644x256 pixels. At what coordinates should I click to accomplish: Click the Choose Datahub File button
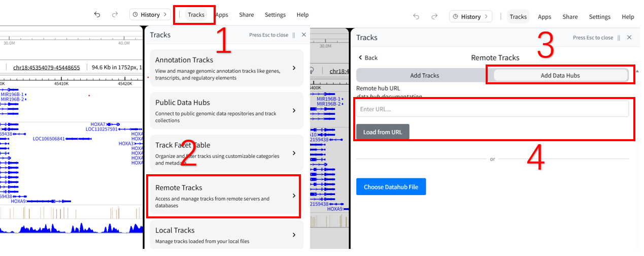click(x=391, y=187)
